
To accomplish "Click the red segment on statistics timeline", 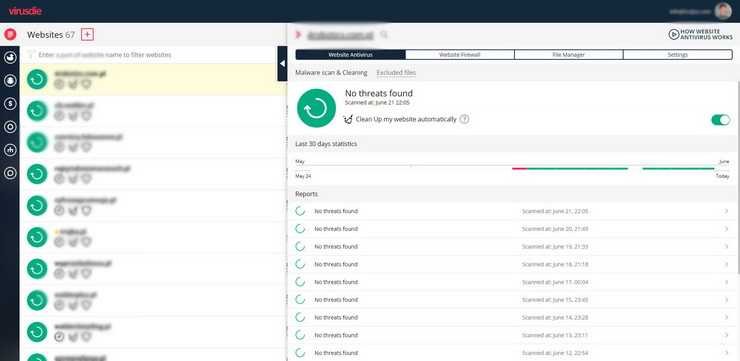I will [x=520, y=168].
